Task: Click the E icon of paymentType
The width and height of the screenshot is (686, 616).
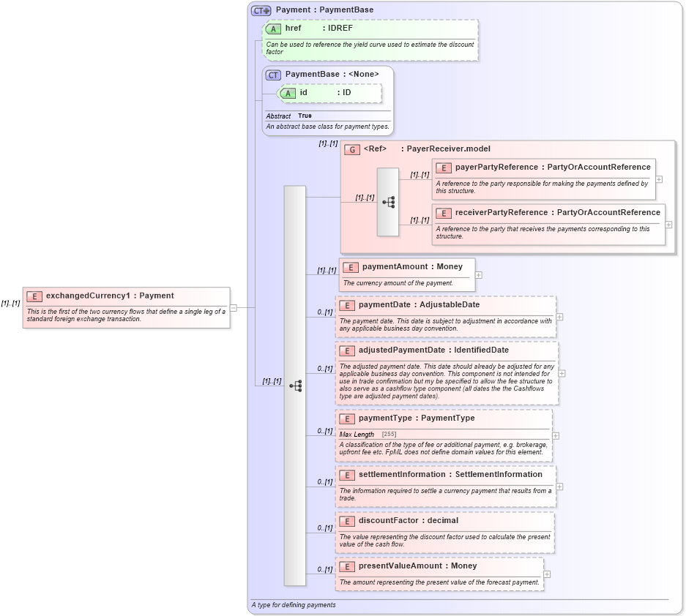Action: tap(347, 419)
